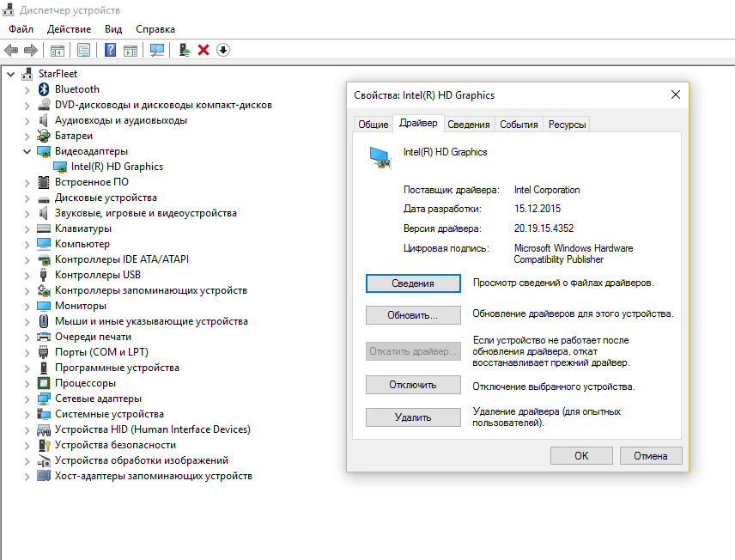735x560 pixels.
Task: Collapse the StarFleet root node
Action: [x=11, y=74]
